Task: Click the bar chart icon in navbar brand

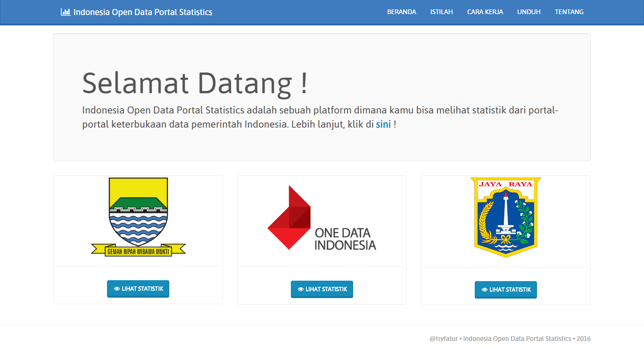Action: pos(66,12)
